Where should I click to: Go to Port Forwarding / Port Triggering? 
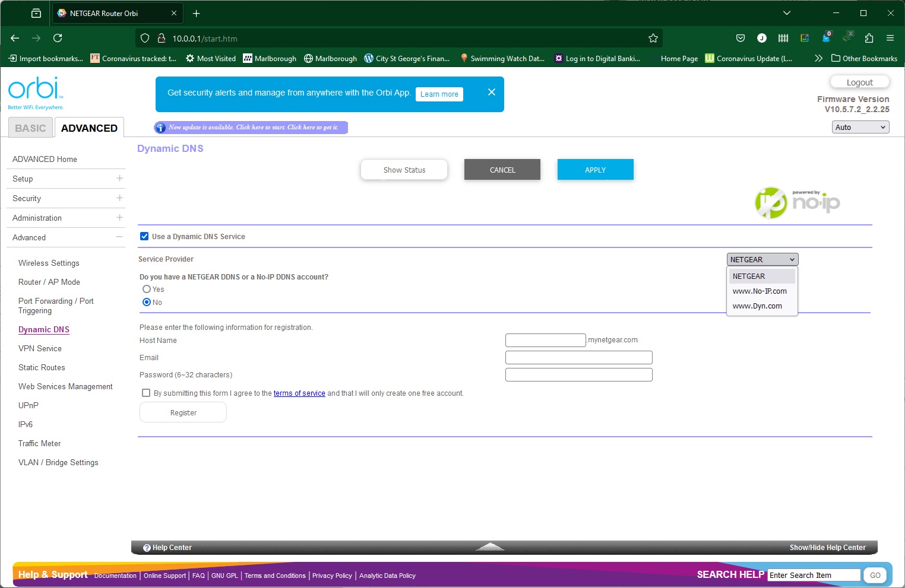[56, 306]
